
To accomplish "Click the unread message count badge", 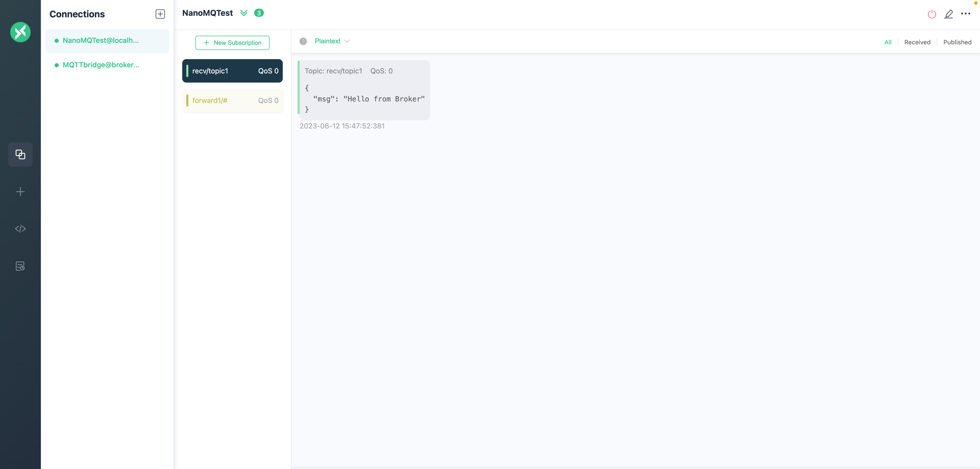I will click(x=259, y=13).
